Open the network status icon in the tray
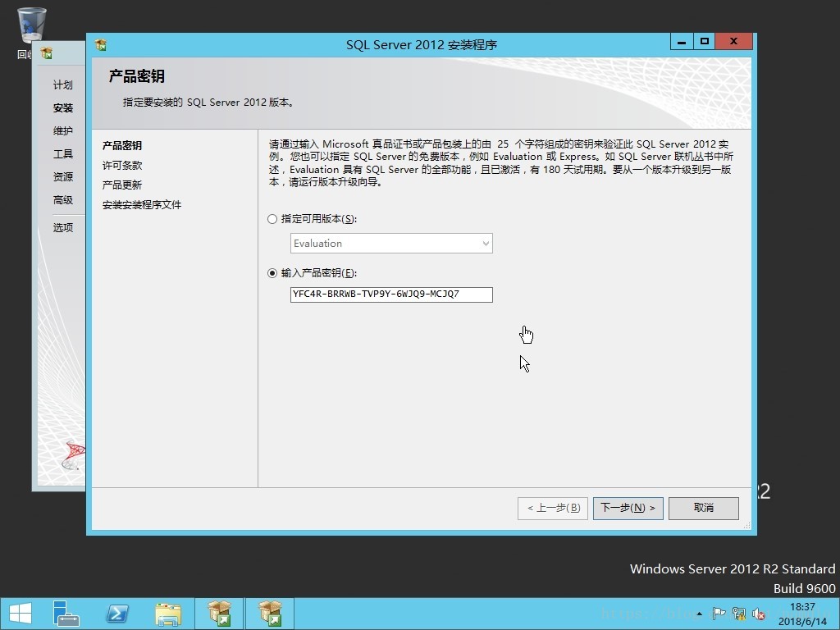Viewport: 840px width, 630px height. coord(739,614)
